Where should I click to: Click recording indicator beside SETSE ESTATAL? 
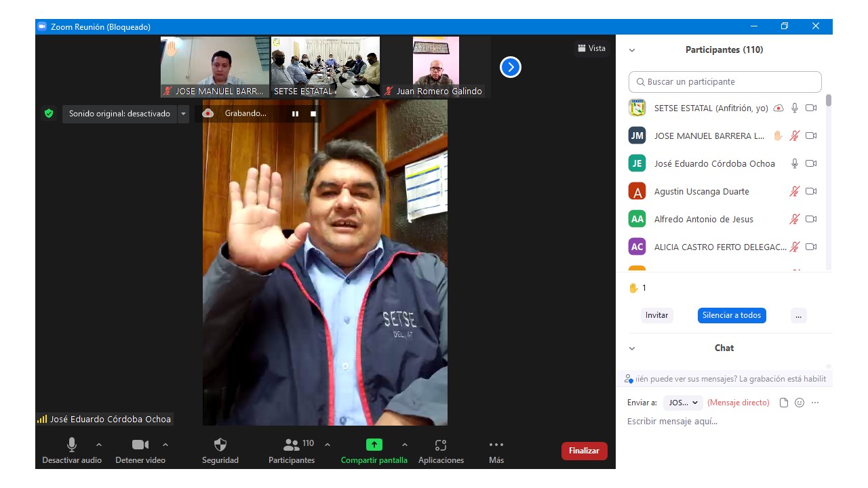click(x=778, y=108)
